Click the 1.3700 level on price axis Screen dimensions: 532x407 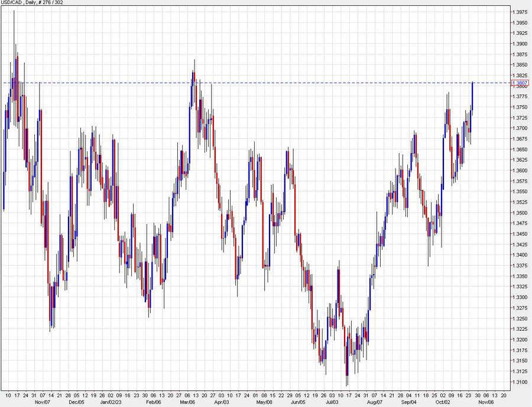pyautogui.click(x=521, y=128)
